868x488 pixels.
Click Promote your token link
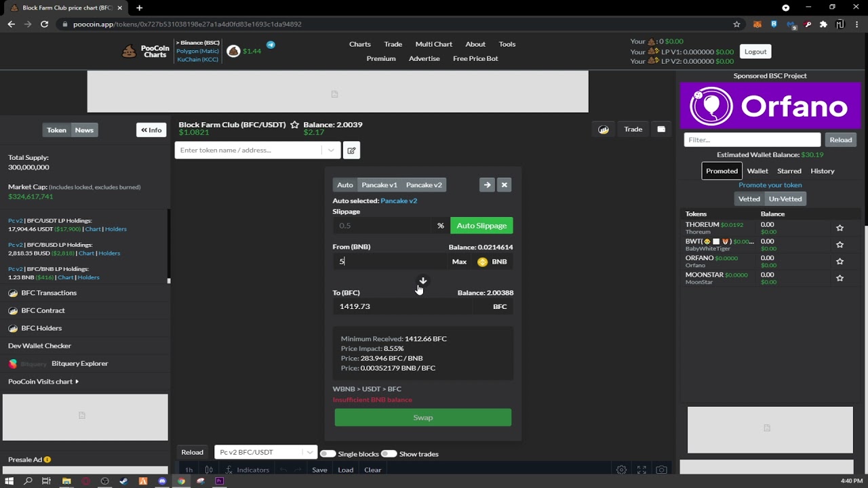click(770, 185)
